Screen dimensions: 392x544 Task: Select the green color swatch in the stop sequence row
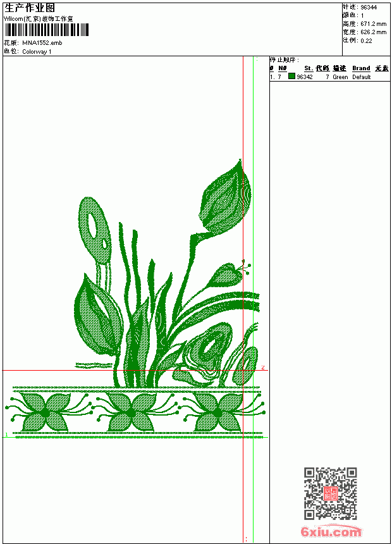291,77
